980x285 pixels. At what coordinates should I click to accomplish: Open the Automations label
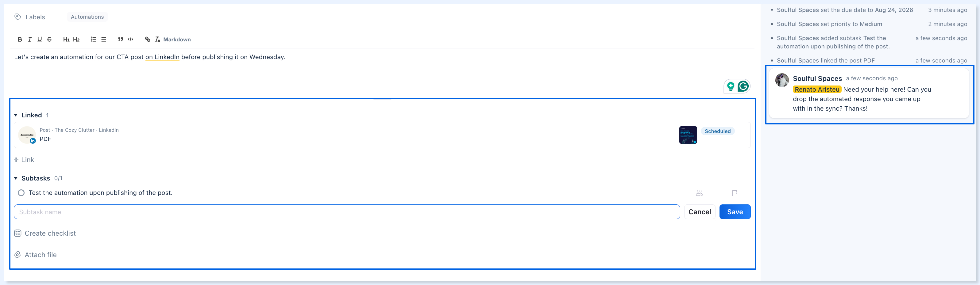[x=87, y=17]
